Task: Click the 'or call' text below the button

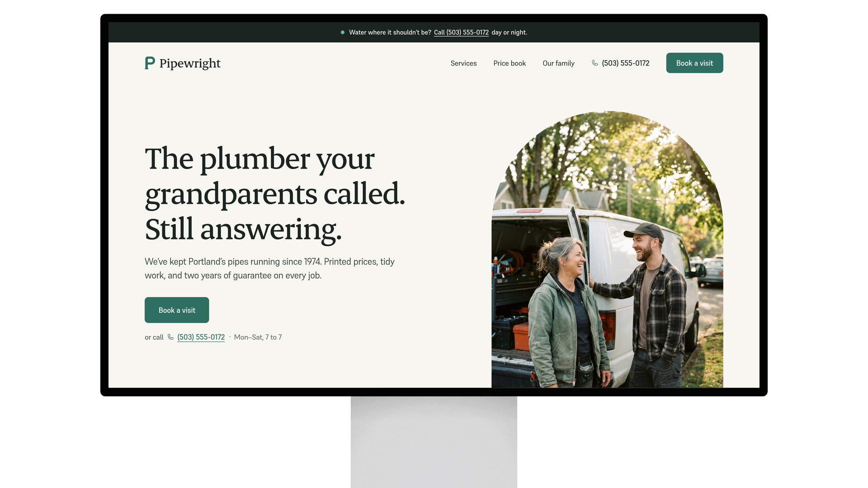Action: [x=154, y=337]
